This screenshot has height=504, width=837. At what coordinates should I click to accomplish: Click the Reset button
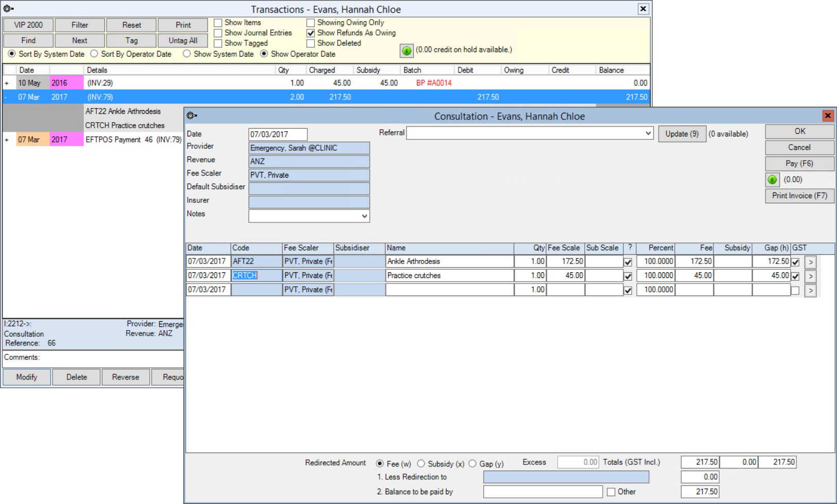131,25
